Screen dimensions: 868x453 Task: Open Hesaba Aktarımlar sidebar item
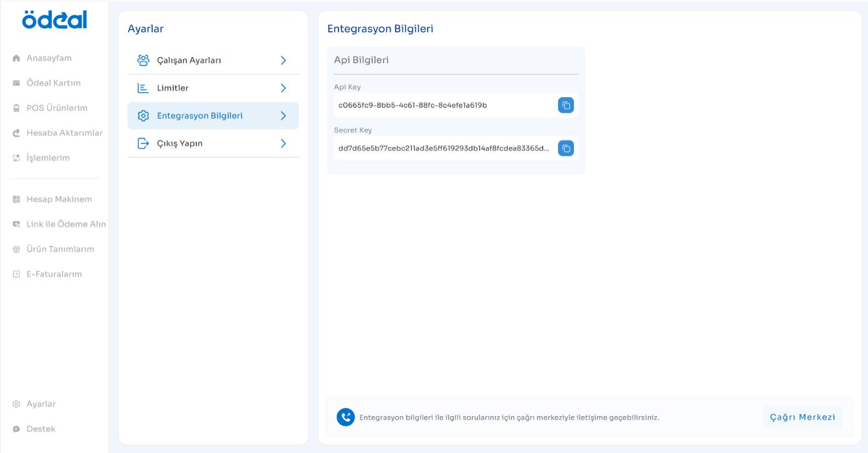(64, 133)
